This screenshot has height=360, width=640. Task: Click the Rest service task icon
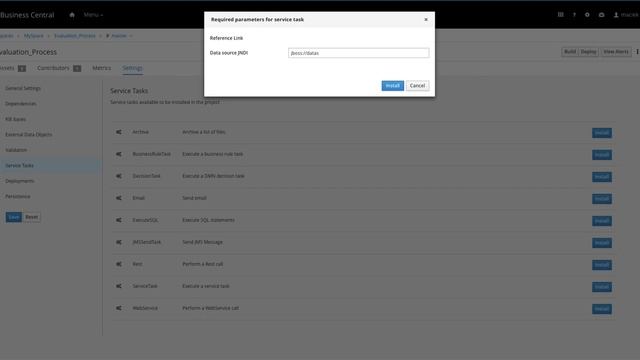tap(119, 264)
